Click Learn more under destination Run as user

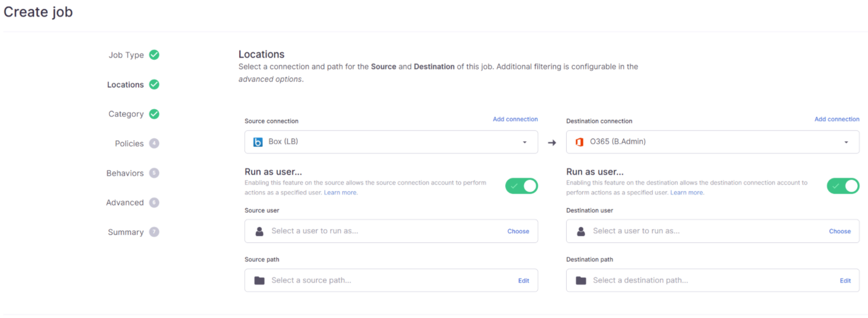click(687, 193)
